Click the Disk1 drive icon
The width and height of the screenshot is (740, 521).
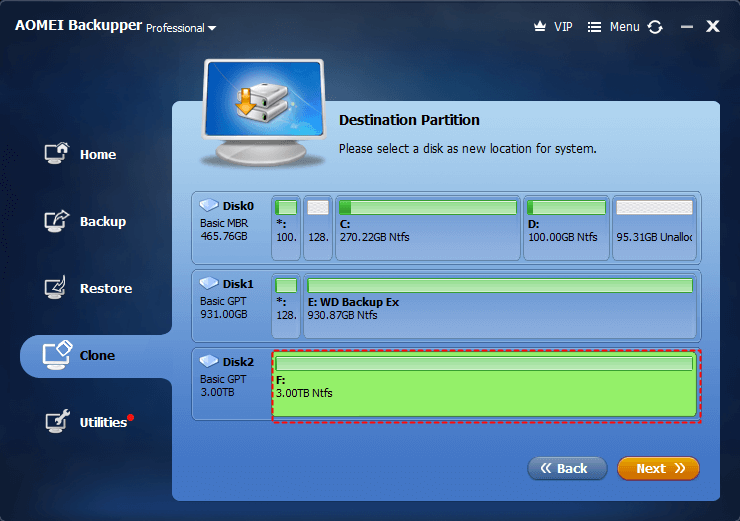[x=209, y=284]
